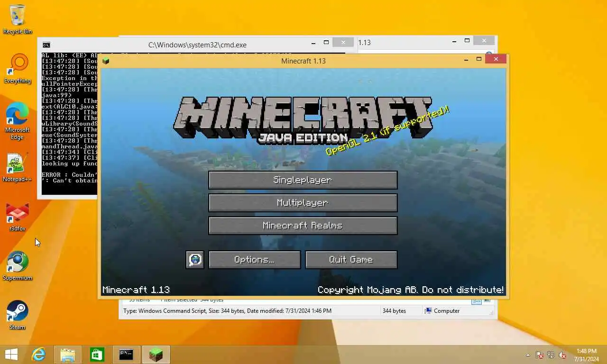Viewport: 607px width, 364px height.
Task: Show hidden tray icons arrow
Action: [x=528, y=355]
